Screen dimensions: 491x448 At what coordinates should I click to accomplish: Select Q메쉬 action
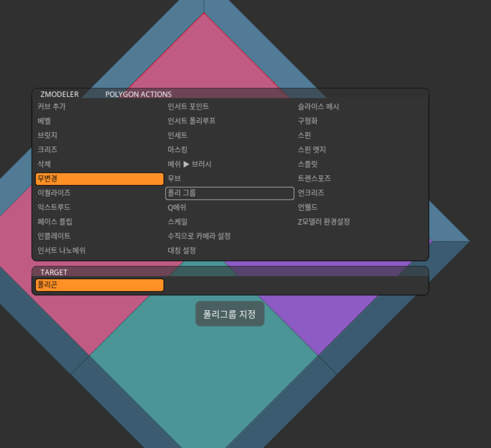tap(230, 207)
